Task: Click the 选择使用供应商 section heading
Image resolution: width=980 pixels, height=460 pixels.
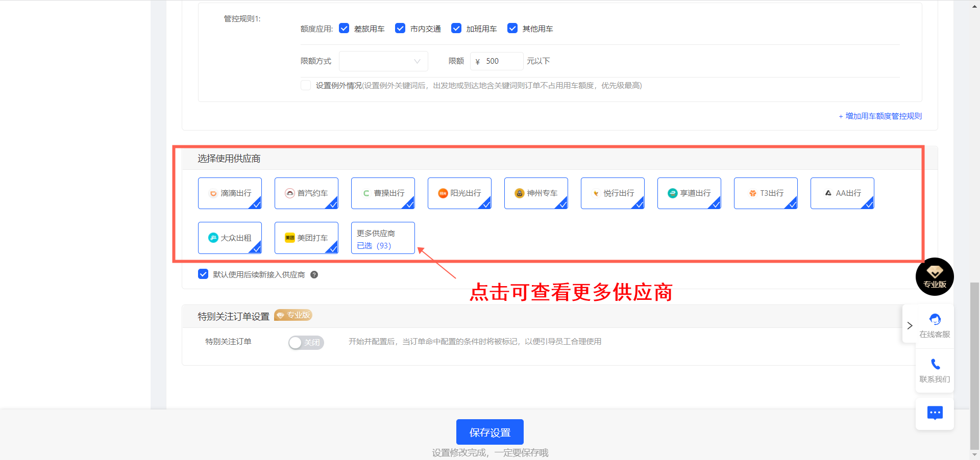Action: point(229,159)
